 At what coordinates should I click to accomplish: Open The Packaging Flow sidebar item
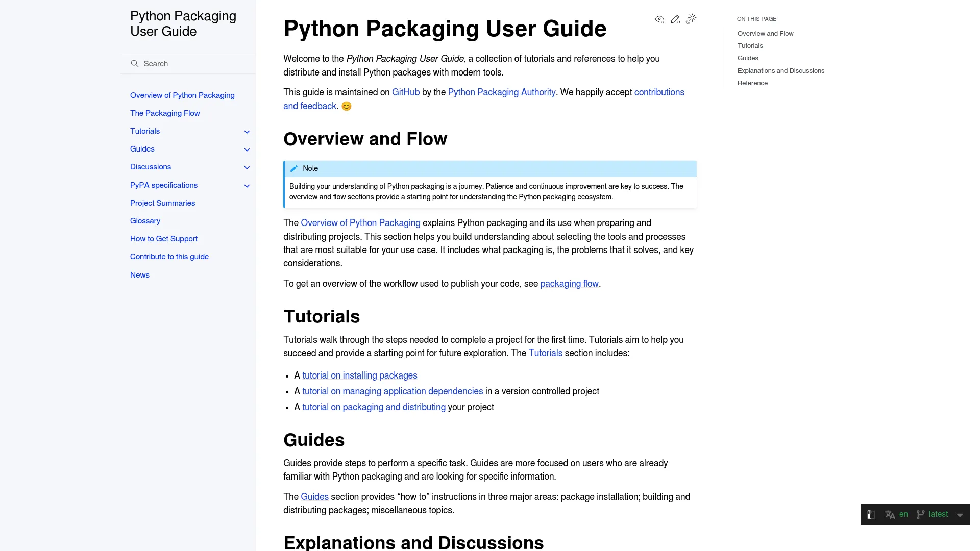click(x=165, y=113)
